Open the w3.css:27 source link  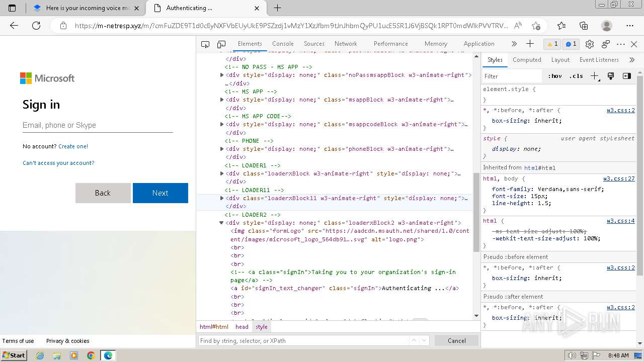point(619,178)
